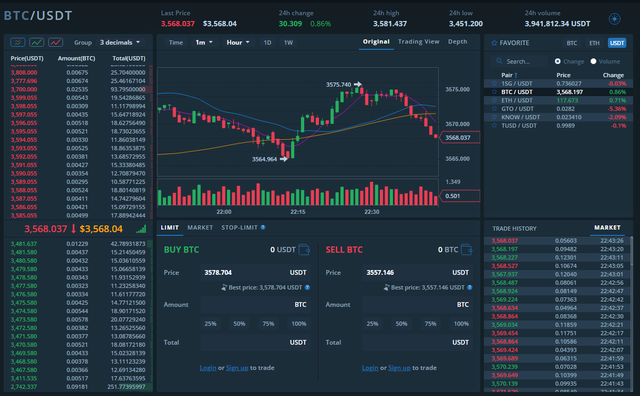The width and height of the screenshot is (640, 396).
Task: Select the MARKET order tab
Action: [200, 227]
